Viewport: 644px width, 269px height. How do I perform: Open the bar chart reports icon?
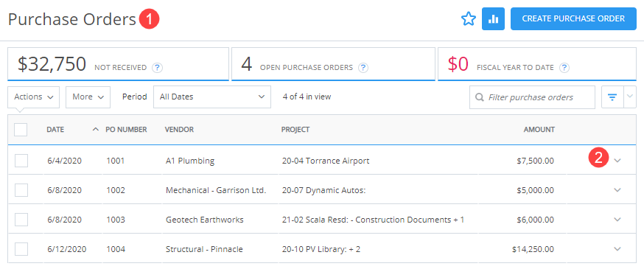click(493, 19)
